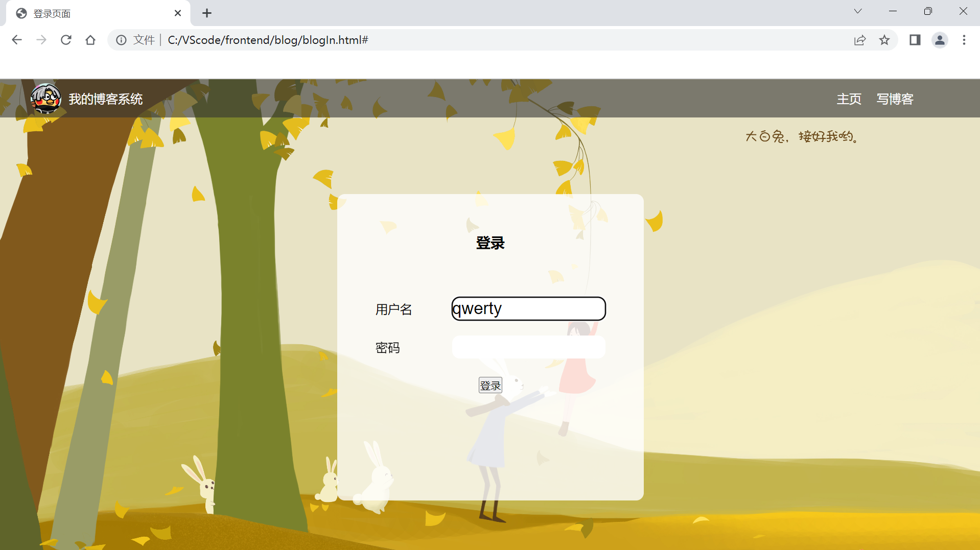This screenshot has width=980, height=550.
Task: Click the 用户名 label
Action: 394,309
